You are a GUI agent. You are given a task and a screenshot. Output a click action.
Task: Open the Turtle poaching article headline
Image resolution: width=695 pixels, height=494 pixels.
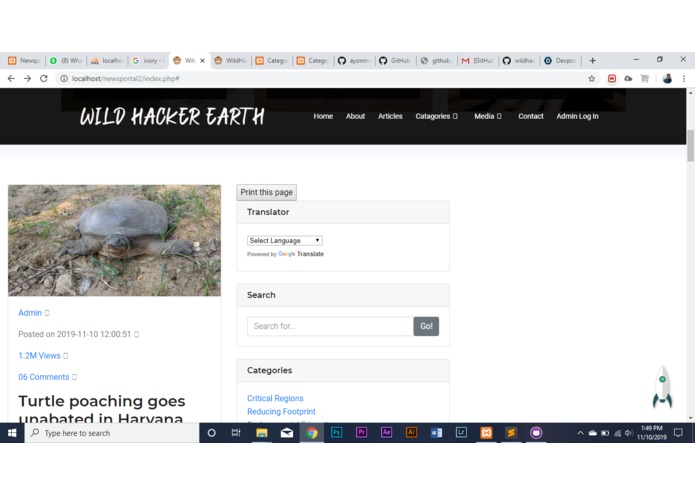coord(102,408)
